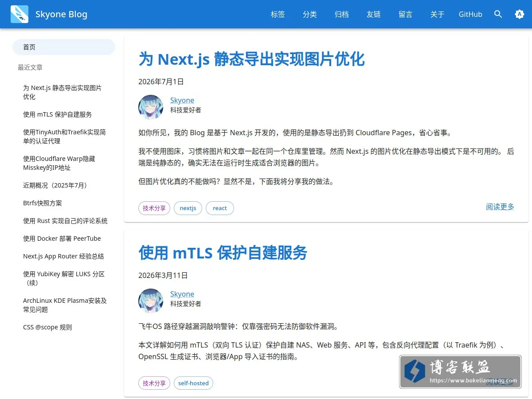Open sidebar link Next.js App Router 经验总结
Viewport: 532px width, 399px height.
point(64,256)
